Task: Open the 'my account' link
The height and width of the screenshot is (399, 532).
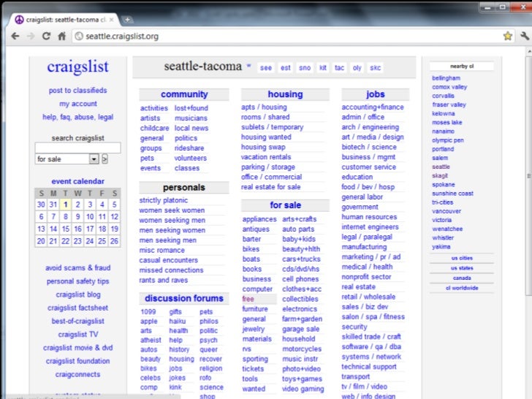Action: (x=78, y=104)
